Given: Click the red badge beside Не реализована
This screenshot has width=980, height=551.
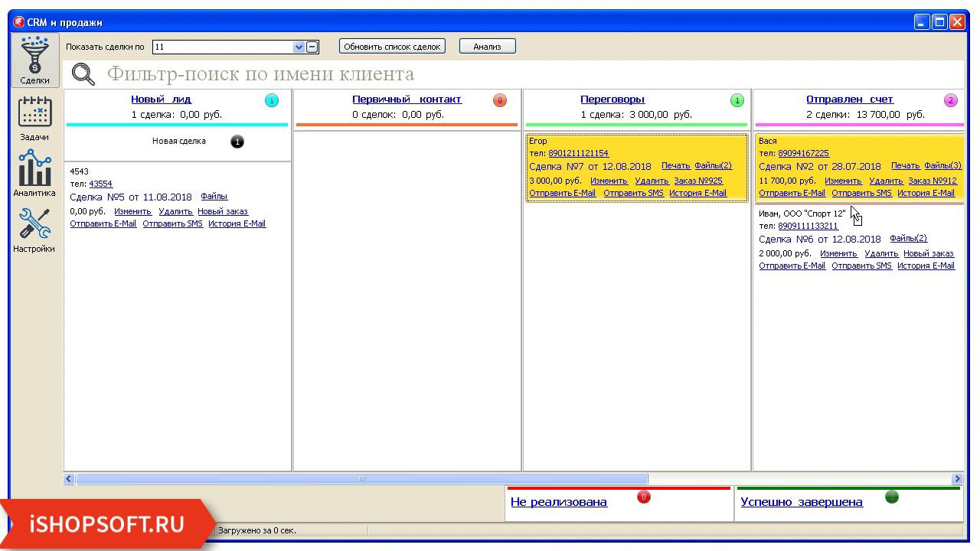Looking at the screenshot, I should pyautogui.click(x=644, y=497).
